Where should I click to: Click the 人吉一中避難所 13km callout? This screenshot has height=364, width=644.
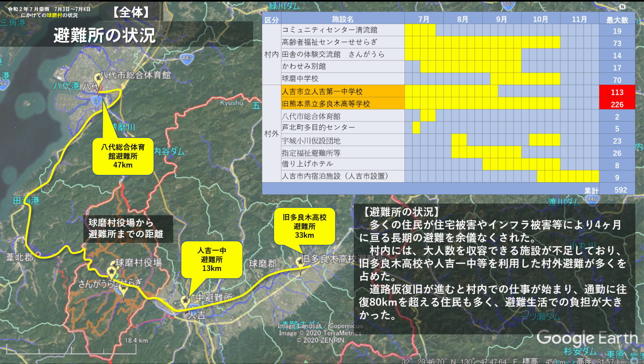[x=212, y=260]
